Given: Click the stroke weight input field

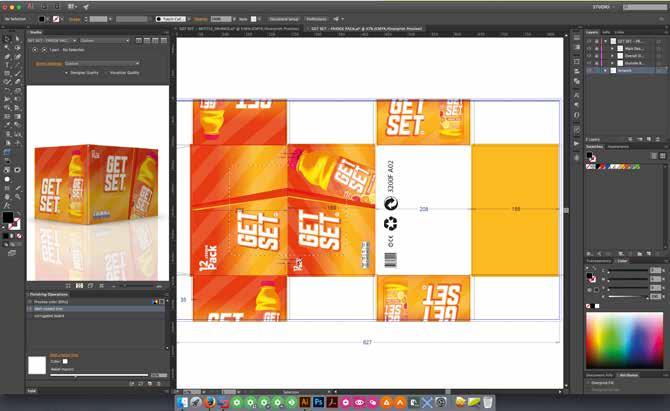Looking at the screenshot, I should coord(98,19).
